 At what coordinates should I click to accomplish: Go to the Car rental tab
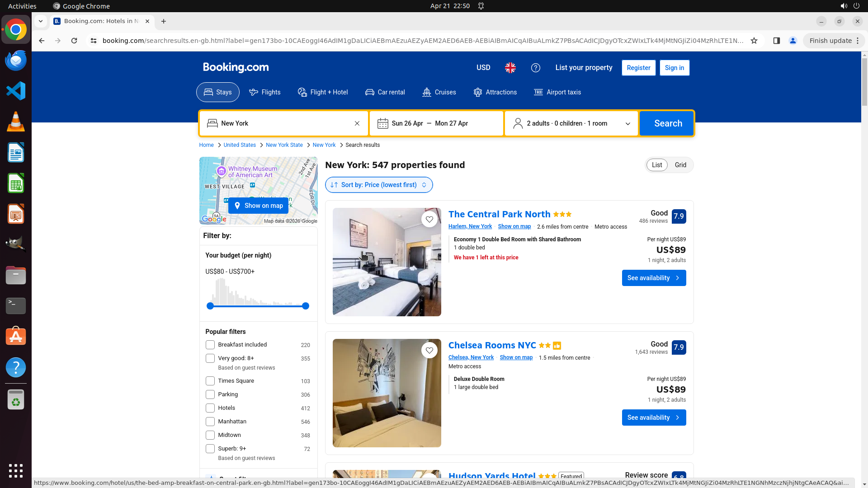(385, 92)
